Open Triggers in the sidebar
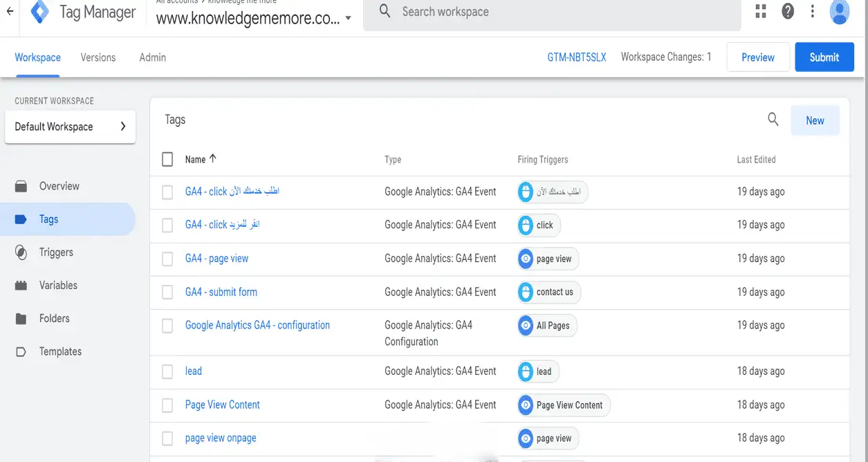Image resolution: width=868 pixels, height=462 pixels. click(56, 252)
